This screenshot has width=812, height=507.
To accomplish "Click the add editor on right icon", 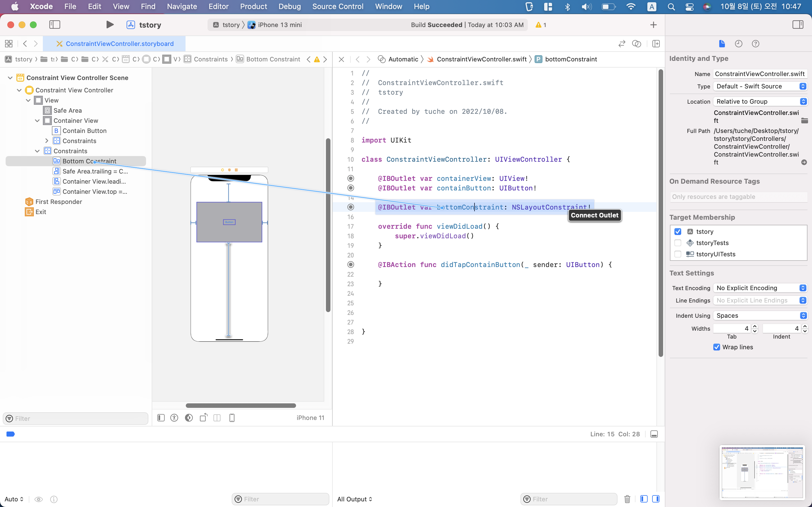I will (x=656, y=44).
